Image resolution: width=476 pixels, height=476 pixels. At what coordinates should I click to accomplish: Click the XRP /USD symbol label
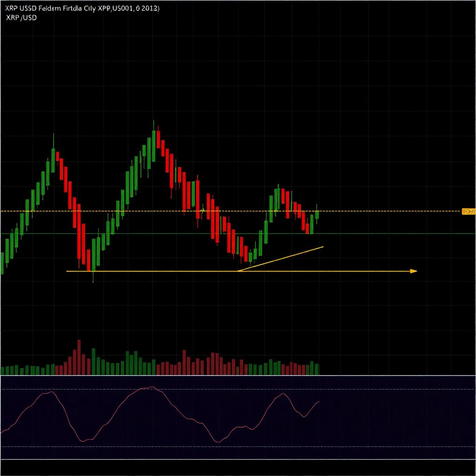(21, 18)
